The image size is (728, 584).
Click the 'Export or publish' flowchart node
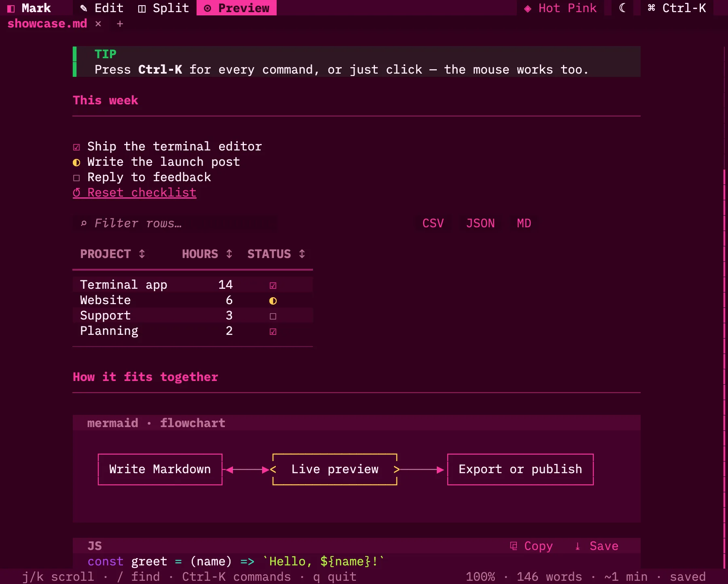[x=521, y=469]
